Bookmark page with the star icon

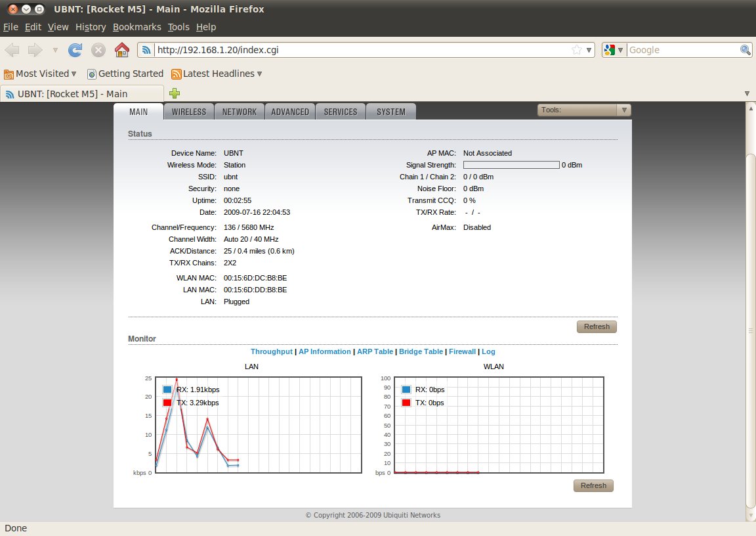click(x=576, y=50)
